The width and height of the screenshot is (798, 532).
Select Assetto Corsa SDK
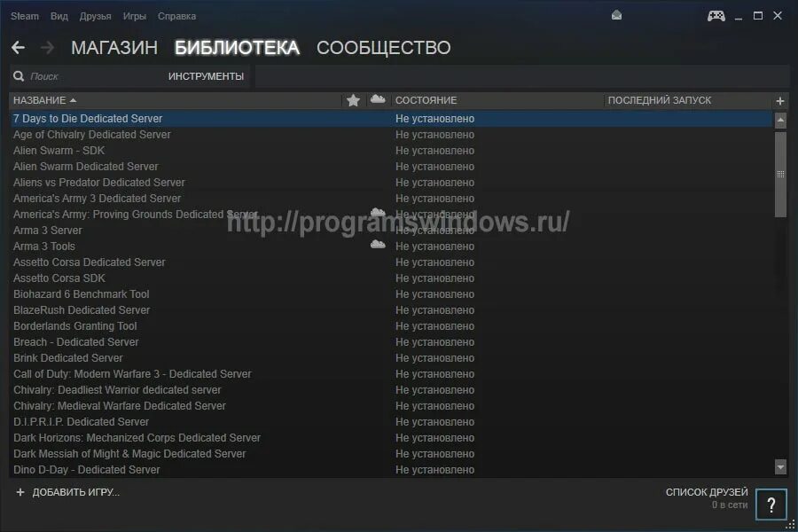[391, 278]
